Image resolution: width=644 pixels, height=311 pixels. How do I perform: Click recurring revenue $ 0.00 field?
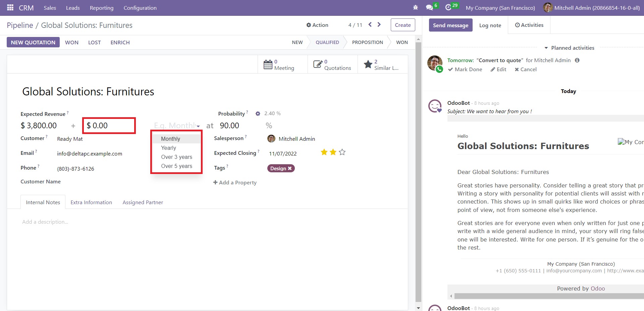[109, 126]
